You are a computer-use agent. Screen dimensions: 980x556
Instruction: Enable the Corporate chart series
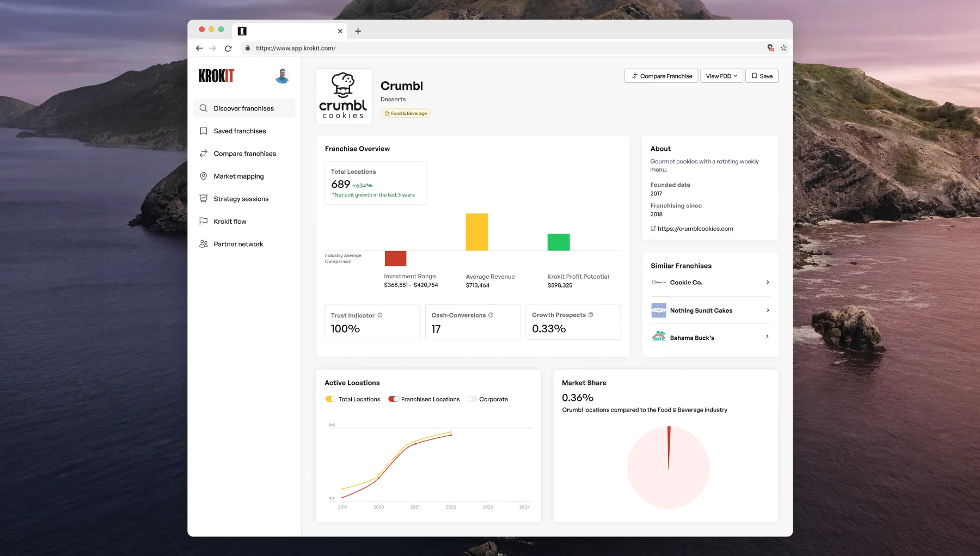[x=472, y=399]
